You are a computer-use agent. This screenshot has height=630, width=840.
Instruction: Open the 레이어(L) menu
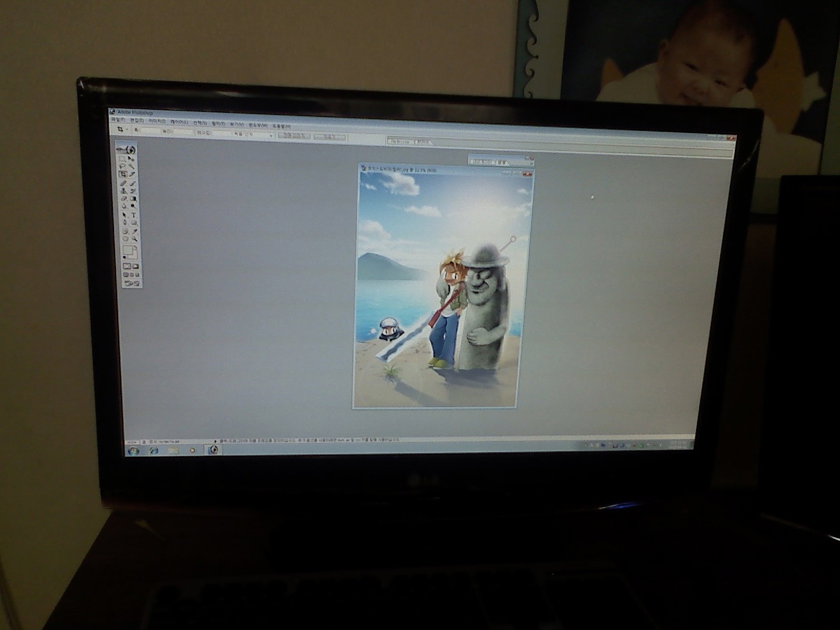point(180,122)
